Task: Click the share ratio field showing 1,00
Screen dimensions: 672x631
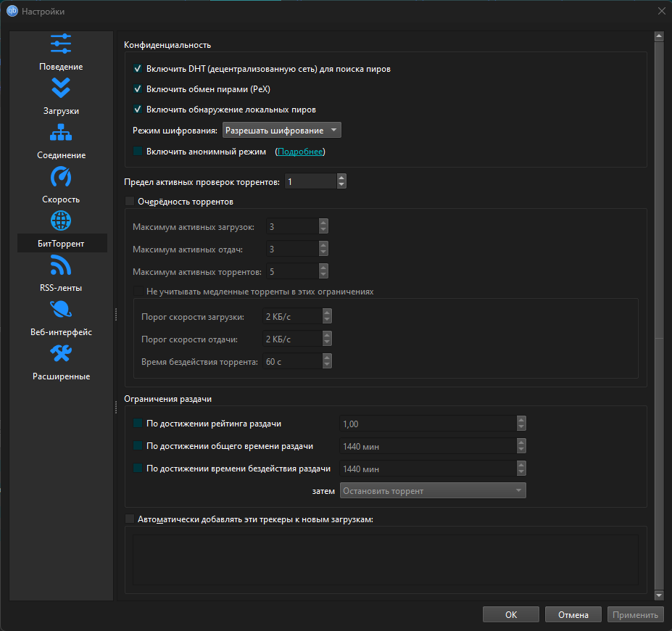Action: click(x=428, y=424)
